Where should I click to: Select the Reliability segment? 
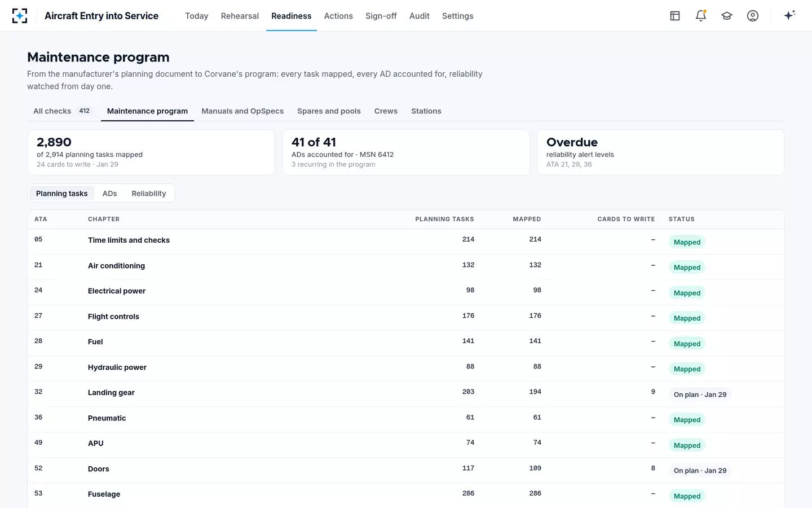[149, 194]
